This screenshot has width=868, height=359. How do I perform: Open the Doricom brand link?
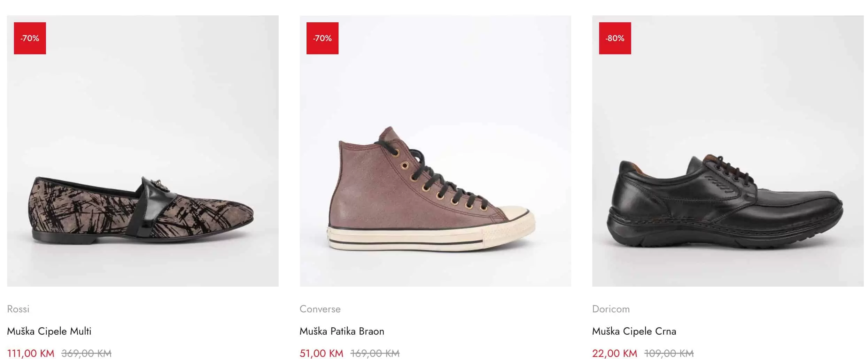click(611, 309)
